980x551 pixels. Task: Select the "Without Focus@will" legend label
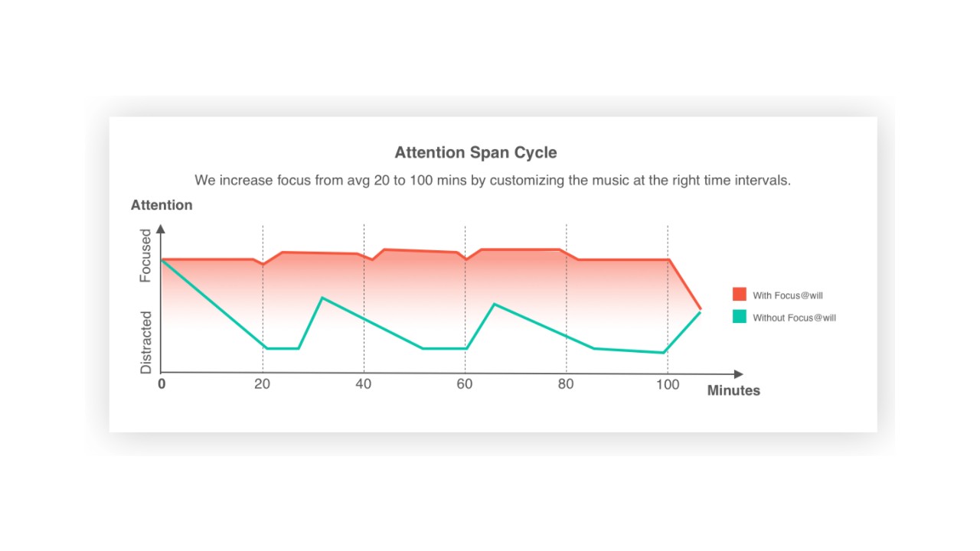point(794,318)
